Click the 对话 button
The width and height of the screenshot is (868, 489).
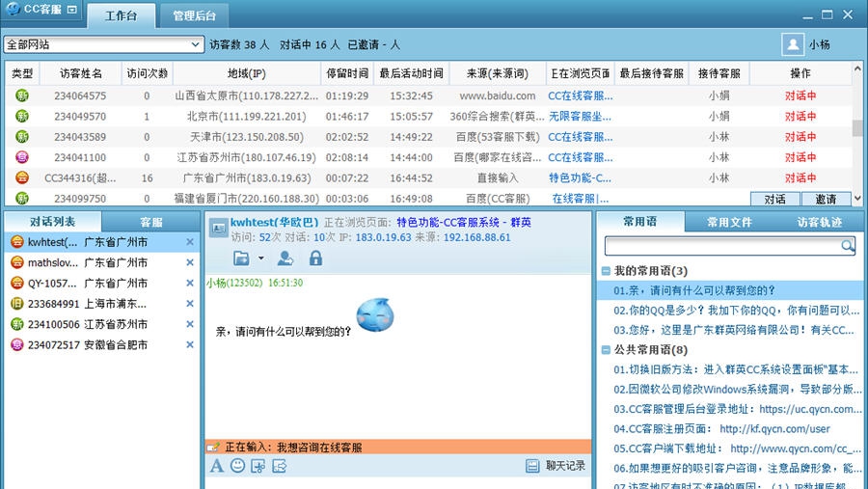coord(775,199)
